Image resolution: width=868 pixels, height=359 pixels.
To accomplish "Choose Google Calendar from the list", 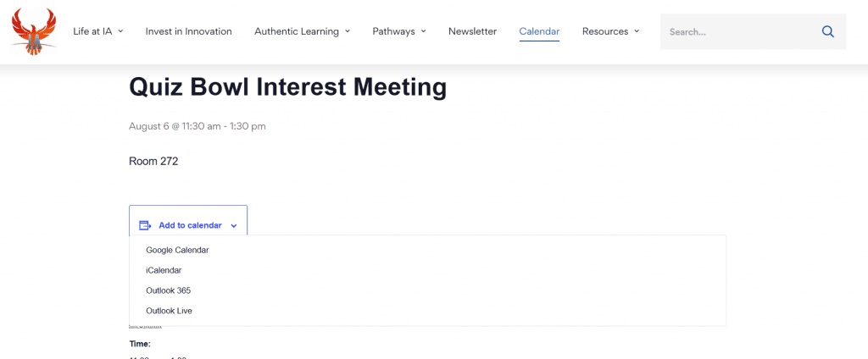I will pyautogui.click(x=178, y=250).
